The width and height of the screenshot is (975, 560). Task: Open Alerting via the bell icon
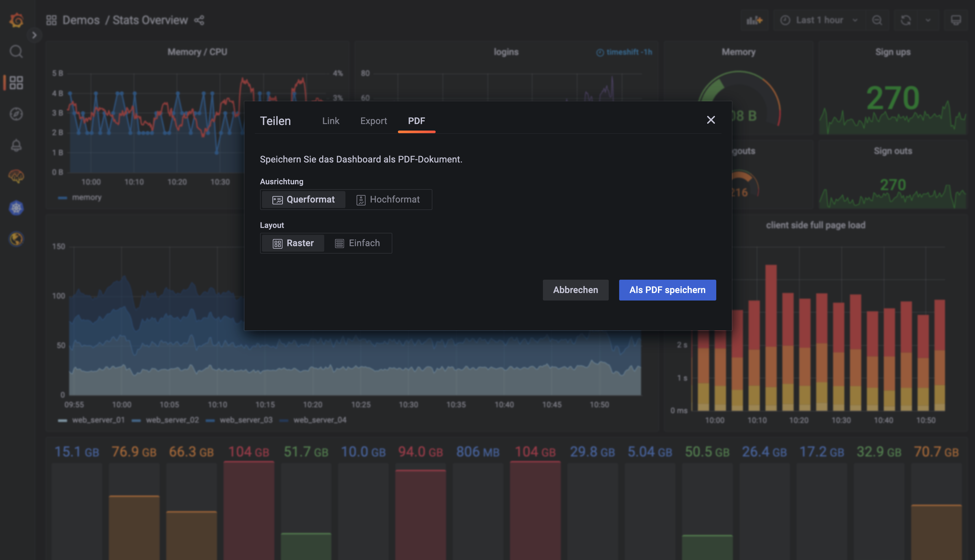pos(16,145)
